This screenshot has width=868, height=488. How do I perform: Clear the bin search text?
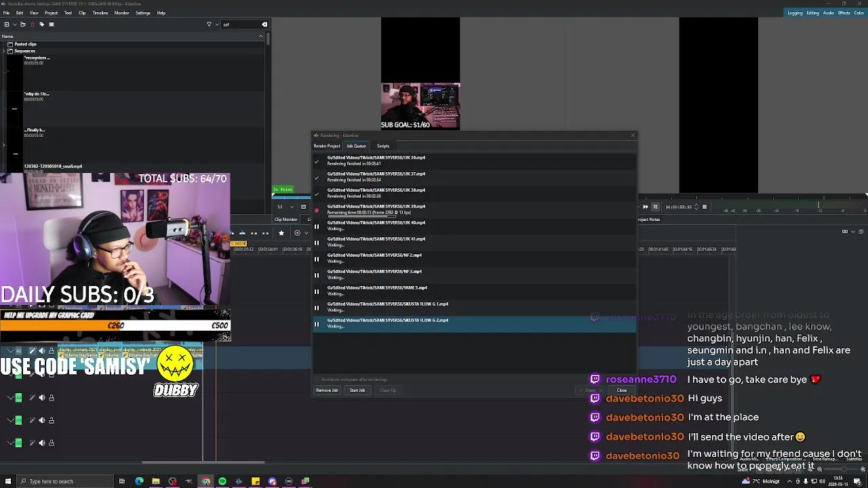click(264, 24)
